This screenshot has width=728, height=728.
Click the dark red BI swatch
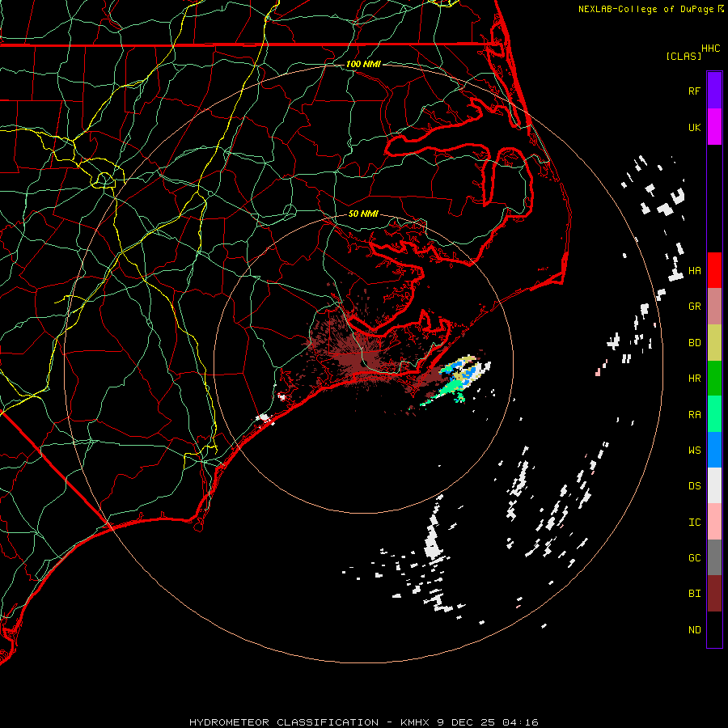[x=714, y=594]
